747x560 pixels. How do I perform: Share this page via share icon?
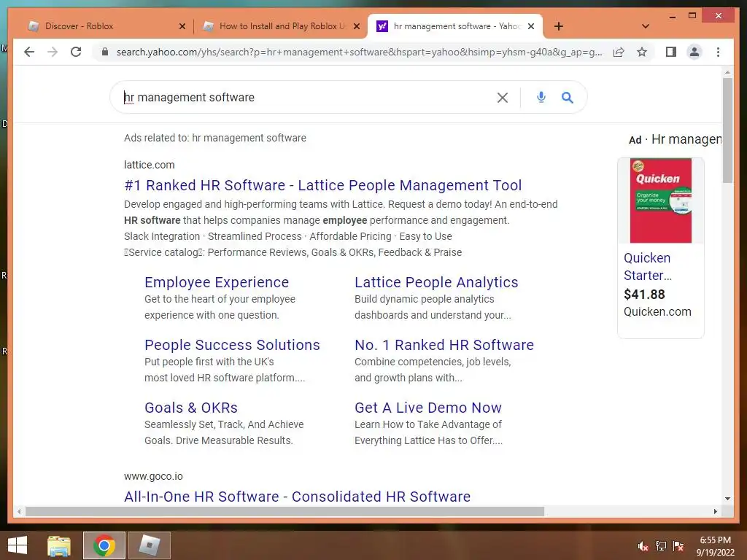(x=619, y=52)
